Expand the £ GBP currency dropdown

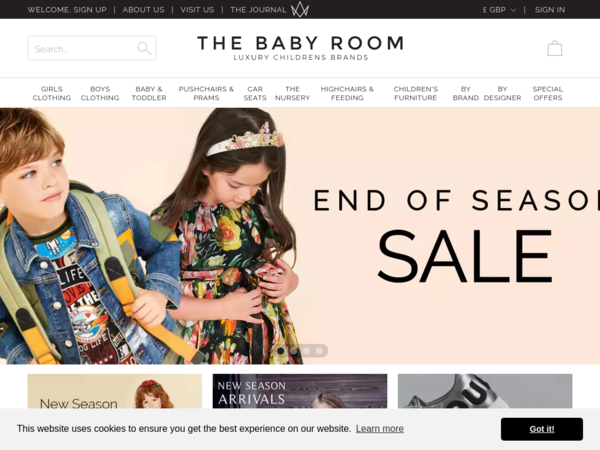pos(499,10)
